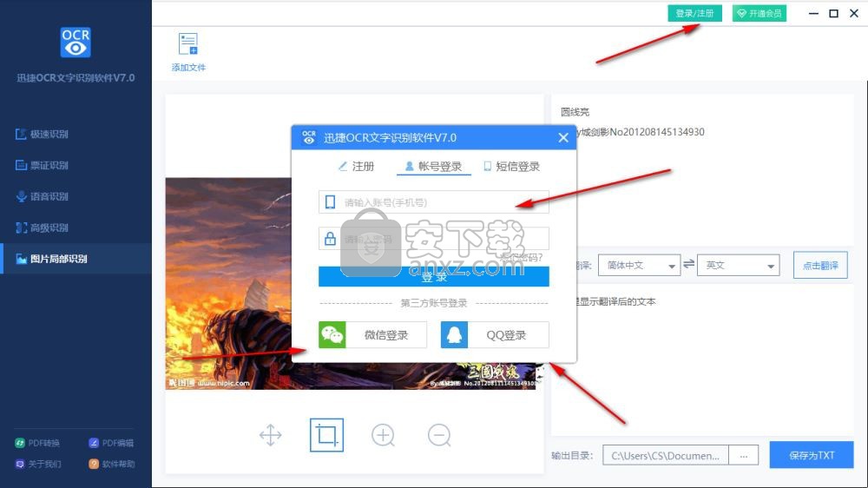Click the 票证识别 sidebar icon
The image size is (868, 488).
(21, 165)
